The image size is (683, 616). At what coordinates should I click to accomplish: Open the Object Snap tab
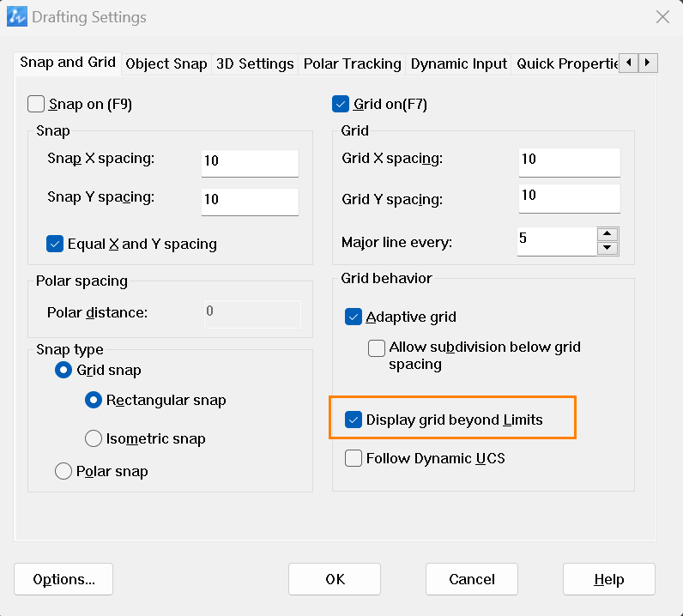[166, 64]
